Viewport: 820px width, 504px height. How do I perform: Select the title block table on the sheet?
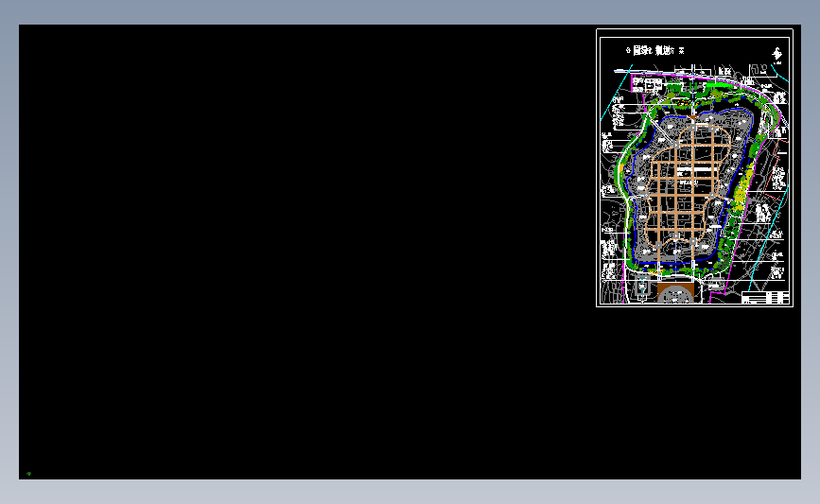pyautogui.click(x=765, y=298)
